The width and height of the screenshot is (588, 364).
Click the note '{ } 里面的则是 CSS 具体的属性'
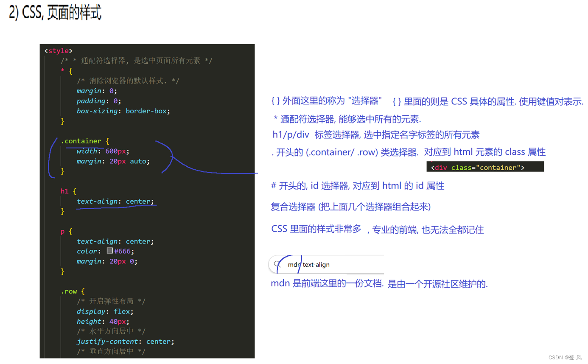tap(488, 102)
